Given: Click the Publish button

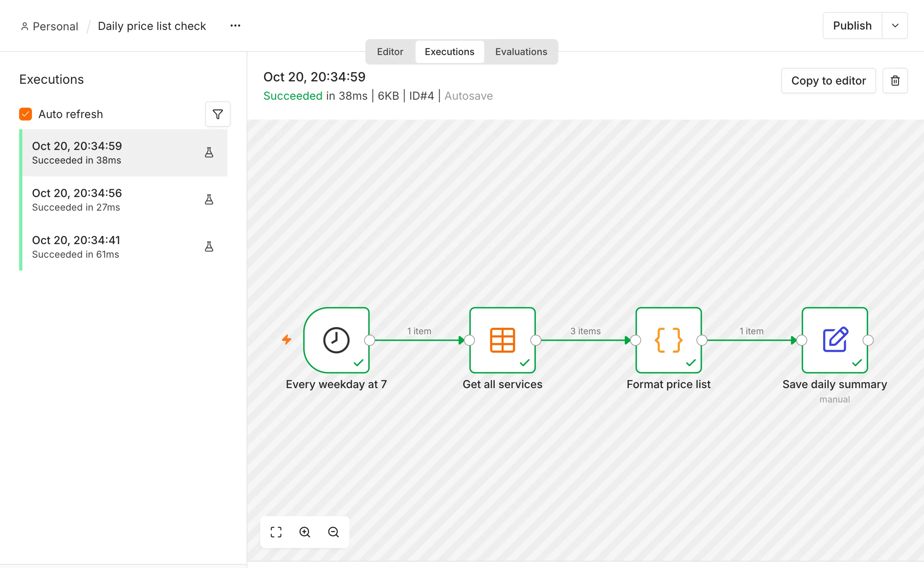Looking at the screenshot, I should click(853, 26).
